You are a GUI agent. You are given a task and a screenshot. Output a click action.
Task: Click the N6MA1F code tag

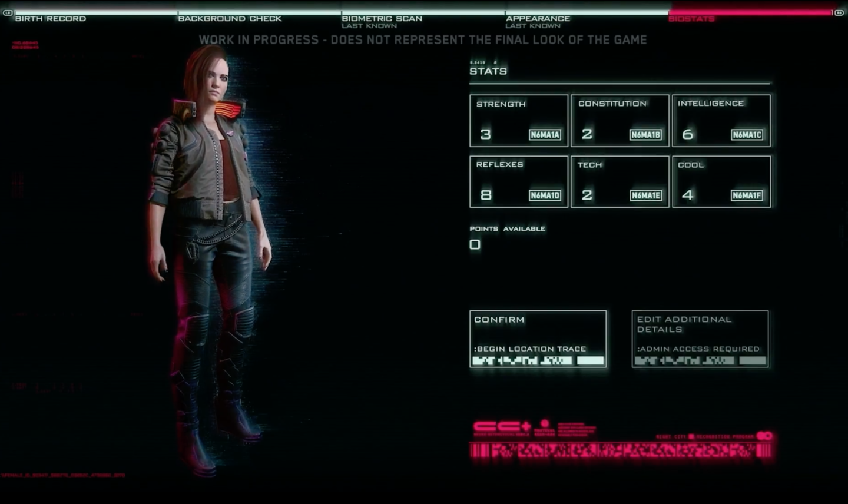(x=747, y=195)
